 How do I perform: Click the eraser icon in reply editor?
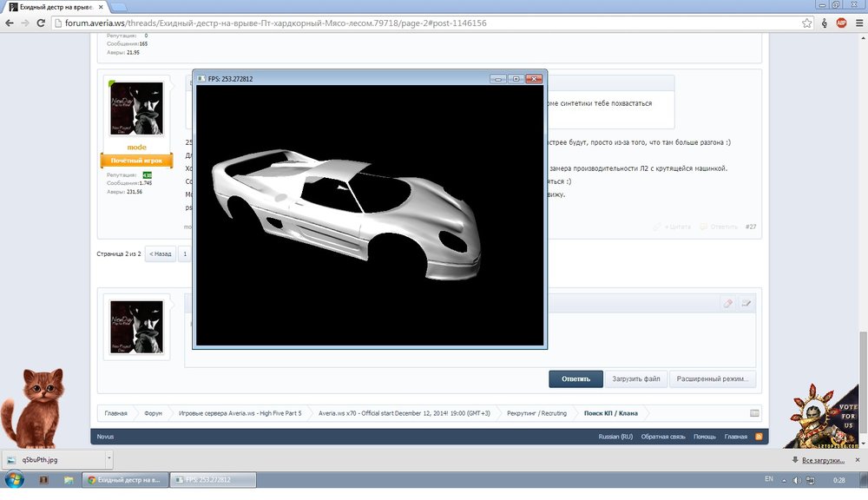[x=727, y=303]
